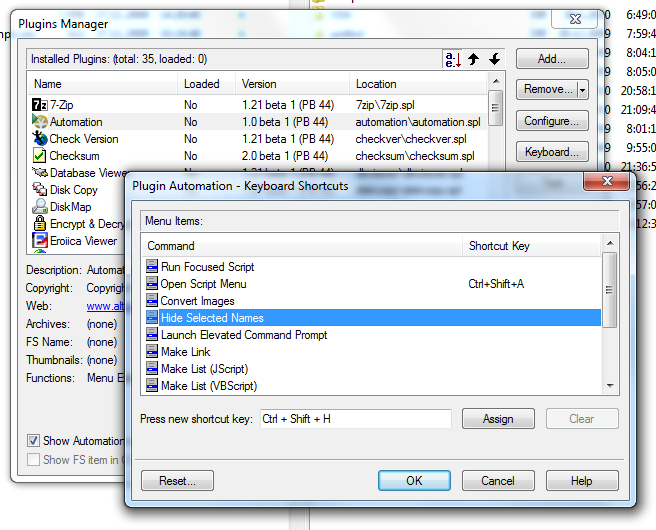Click the Reset... button
The width and height of the screenshot is (656, 530).
point(178,481)
